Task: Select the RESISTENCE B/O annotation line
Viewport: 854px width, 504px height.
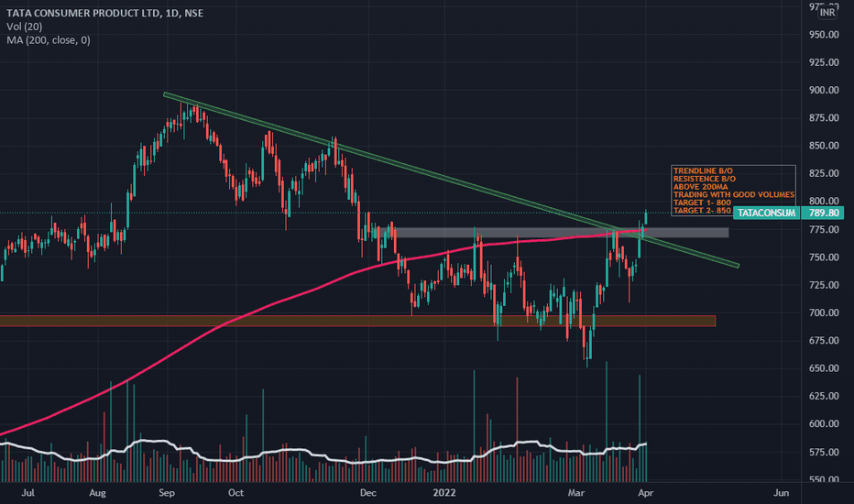Action: [x=705, y=179]
